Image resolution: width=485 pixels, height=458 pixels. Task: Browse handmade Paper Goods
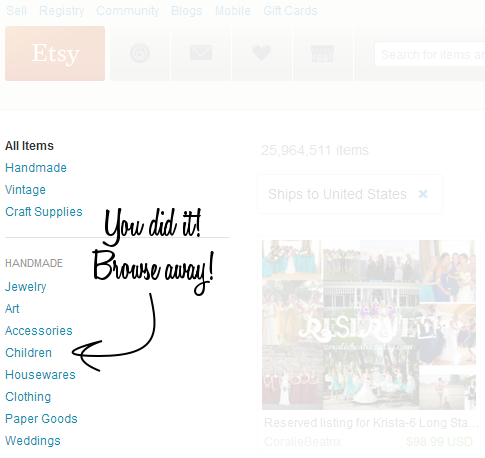click(x=41, y=419)
